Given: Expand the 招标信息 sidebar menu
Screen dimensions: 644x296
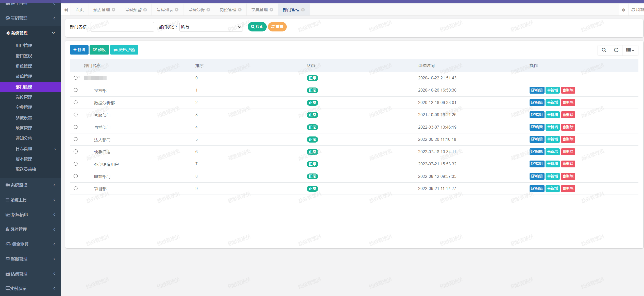Looking at the screenshot, I should (x=30, y=215).
